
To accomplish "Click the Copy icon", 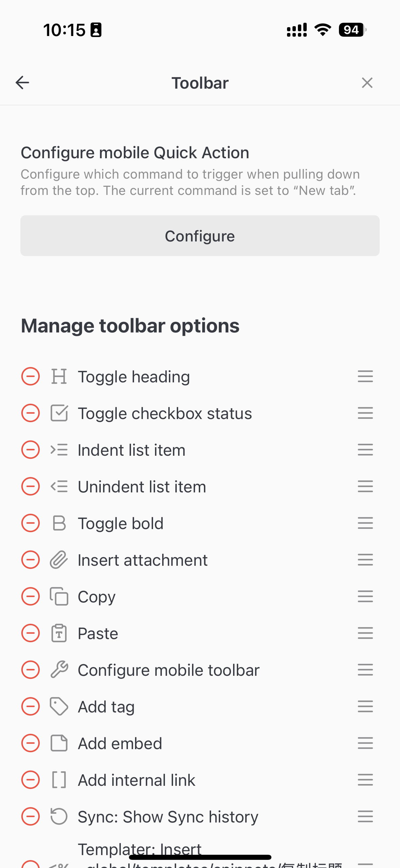I will coord(59,596).
